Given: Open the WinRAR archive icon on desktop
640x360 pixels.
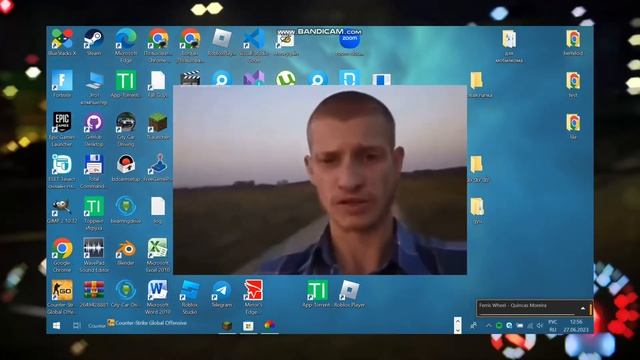Looking at the screenshot, I should (94, 293).
